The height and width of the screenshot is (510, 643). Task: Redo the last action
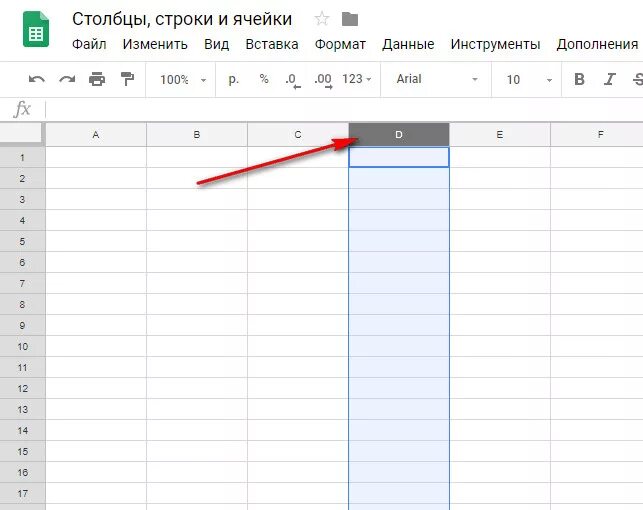tap(67, 79)
